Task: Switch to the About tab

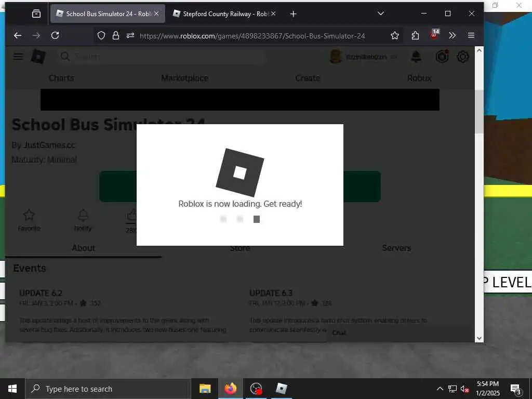Action: pyautogui.click(x=83, y=248)
